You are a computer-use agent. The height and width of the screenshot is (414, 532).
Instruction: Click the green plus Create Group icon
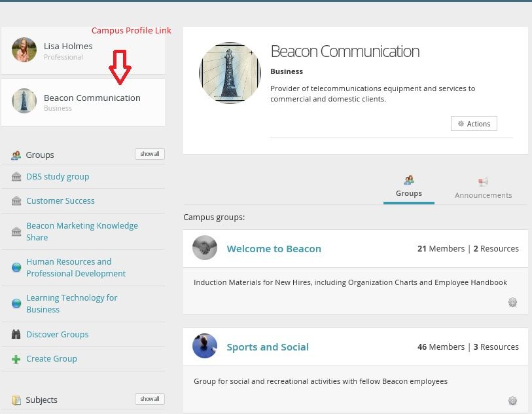tap(16, 359)
